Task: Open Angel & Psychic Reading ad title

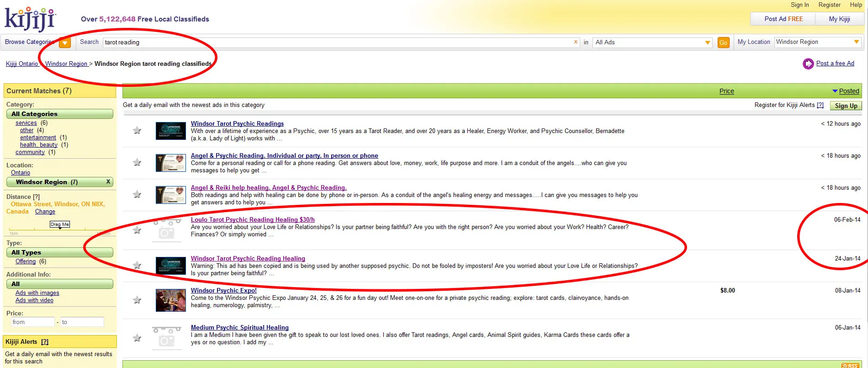Action: click(284, 155)
